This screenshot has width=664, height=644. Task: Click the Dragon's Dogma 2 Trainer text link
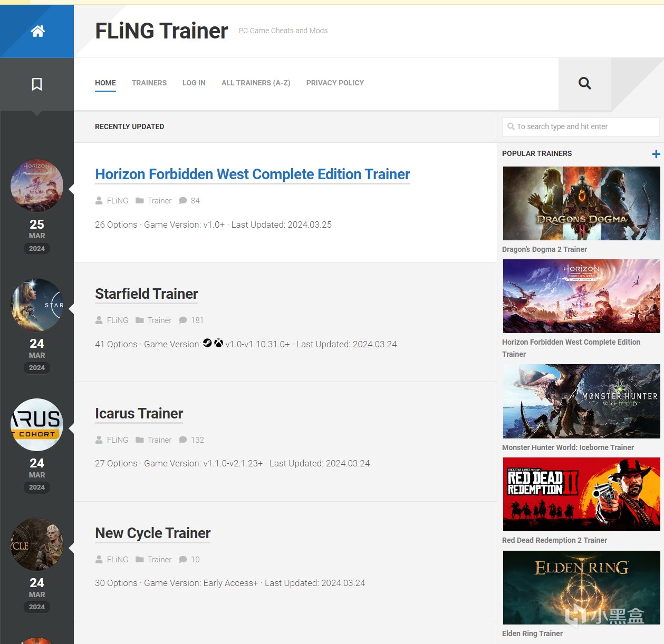coord(544,249)
